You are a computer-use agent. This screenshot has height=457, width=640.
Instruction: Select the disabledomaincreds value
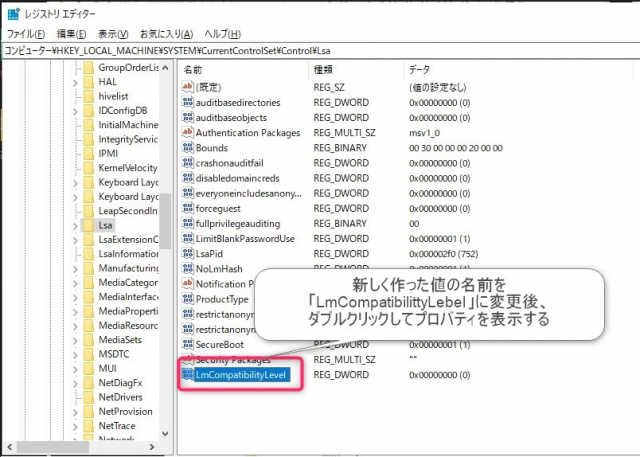pos(238,178)
